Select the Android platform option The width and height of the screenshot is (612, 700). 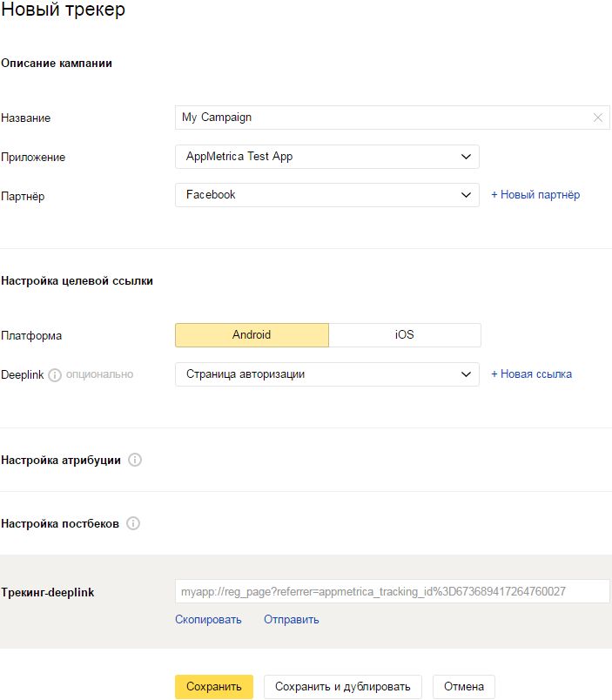[251, 334]
